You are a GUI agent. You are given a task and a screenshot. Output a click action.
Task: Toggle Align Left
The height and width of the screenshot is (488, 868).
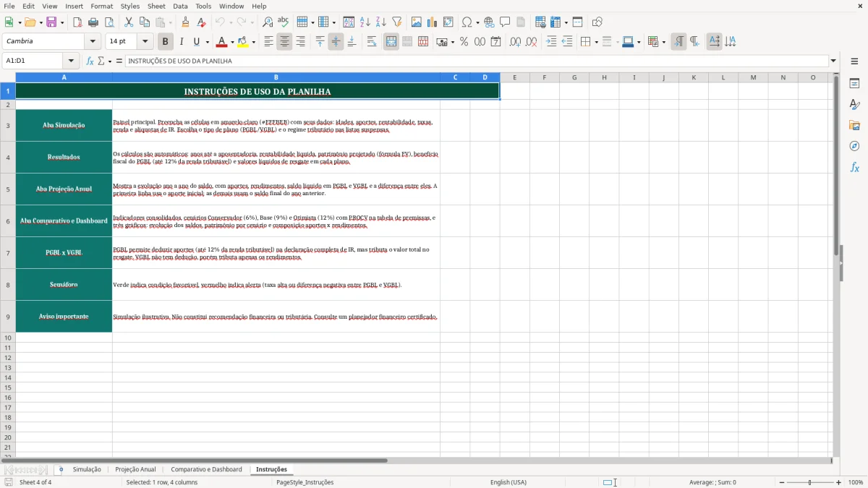268,42
